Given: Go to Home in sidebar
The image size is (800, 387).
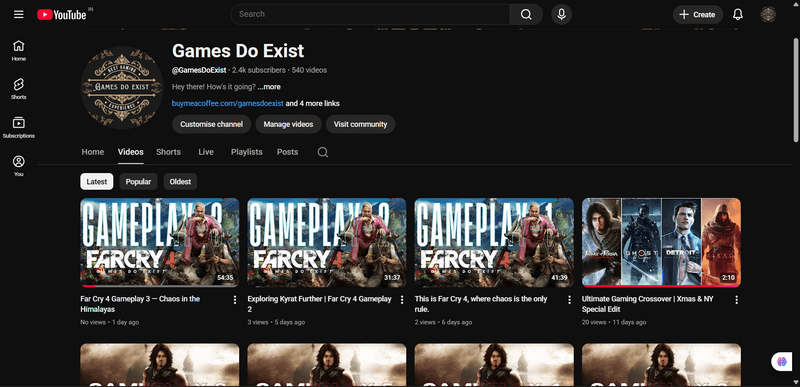Looking at the screenshot, I should (x=19, y=50).
